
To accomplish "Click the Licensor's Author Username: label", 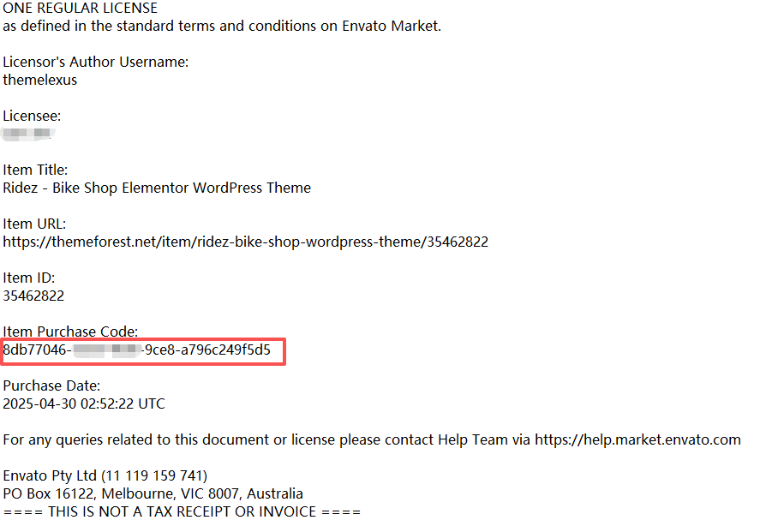I will point(95,62).
